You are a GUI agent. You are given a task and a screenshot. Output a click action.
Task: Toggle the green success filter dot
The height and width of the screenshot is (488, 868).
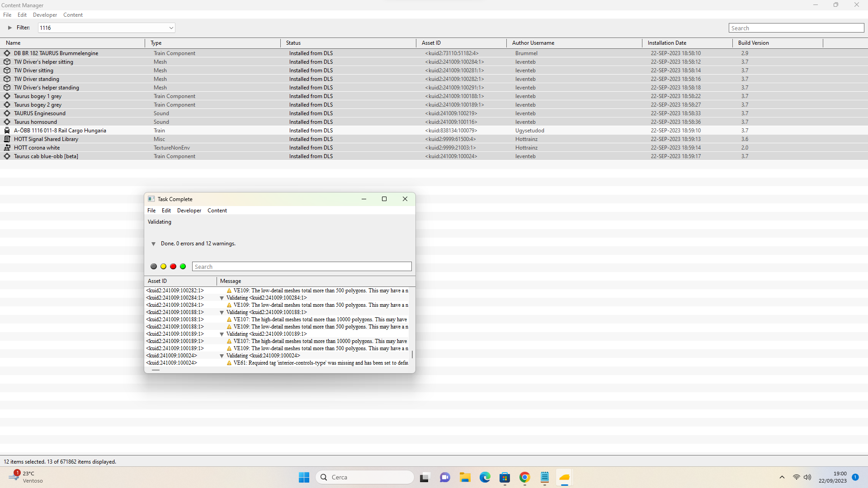[183, 267]
